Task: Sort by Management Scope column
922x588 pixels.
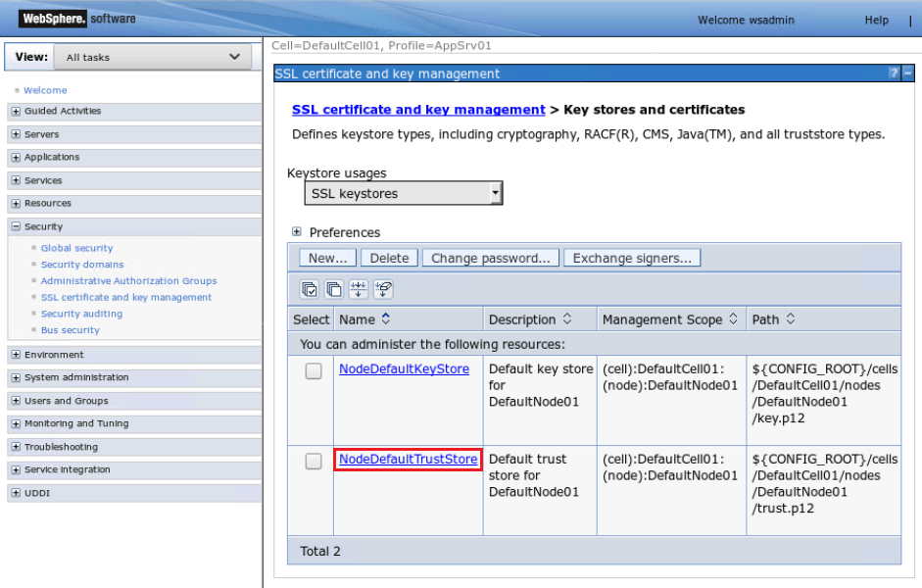Action: pos(733,318)
